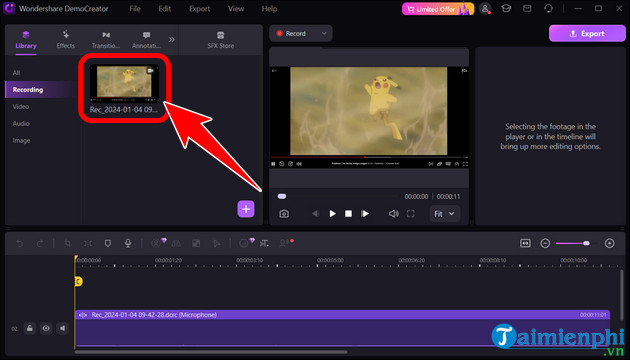
Task: Select the All category
Action: [16, 73]
